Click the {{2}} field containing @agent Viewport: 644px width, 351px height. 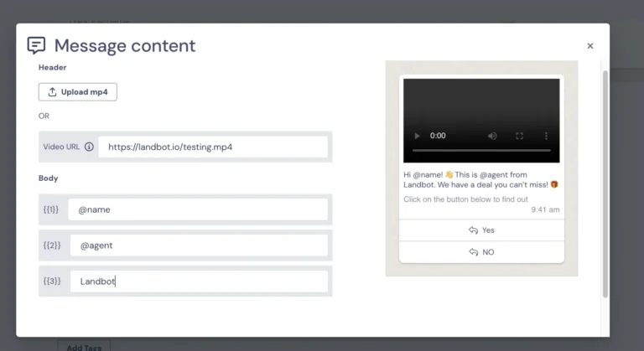pyautogui.click(x=200, y=245)
